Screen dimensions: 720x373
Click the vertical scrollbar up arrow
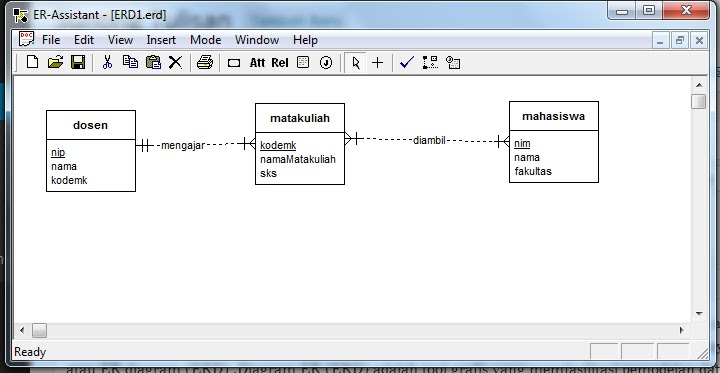699,85
